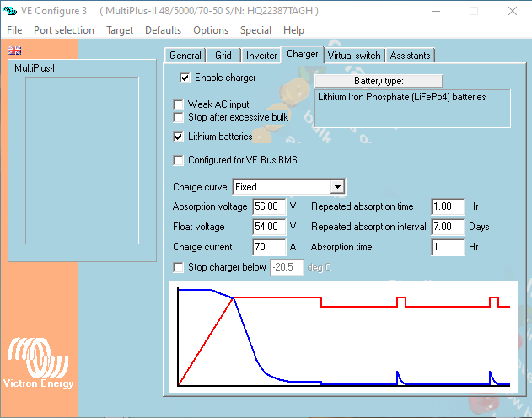Viewport: 532px width, 418px height.
Task: Click the Repeated absorption interval field
Action: pyautogui.click(x=448, y=227)
